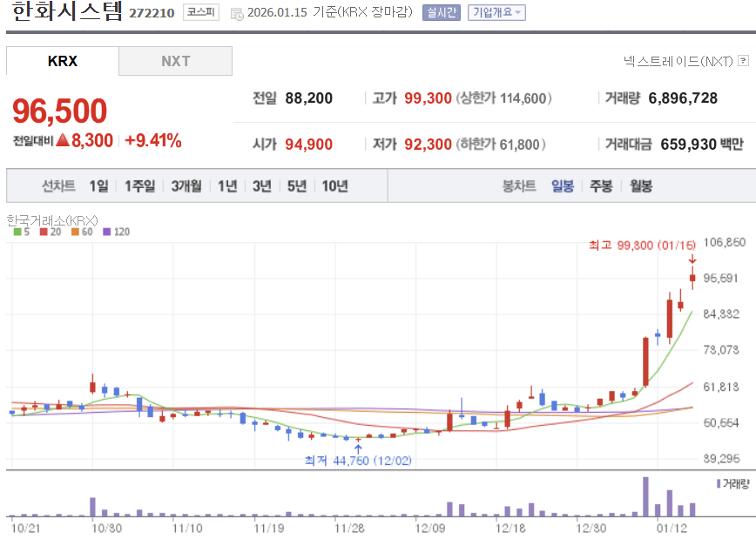Viewport: 756px width, 539px height.
Task: Click the purple 120-day moving average swatch
Action: click(x=106, y=232)
